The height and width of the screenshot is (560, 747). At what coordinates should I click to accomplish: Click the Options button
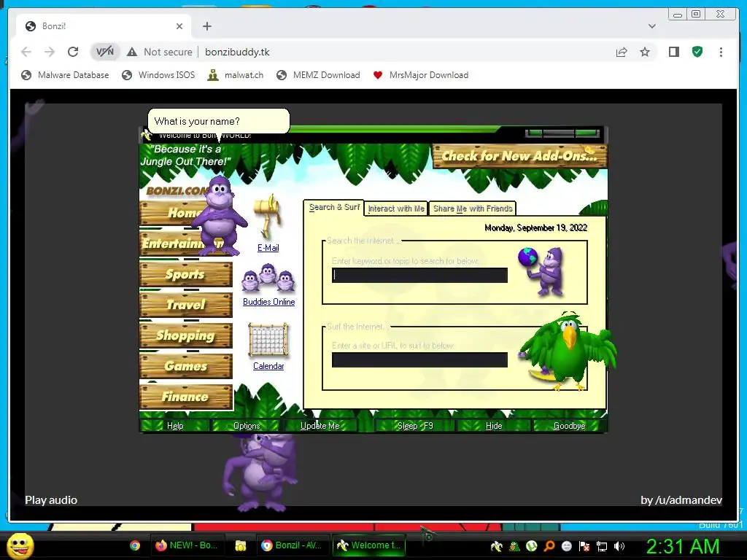click(247, 426)
